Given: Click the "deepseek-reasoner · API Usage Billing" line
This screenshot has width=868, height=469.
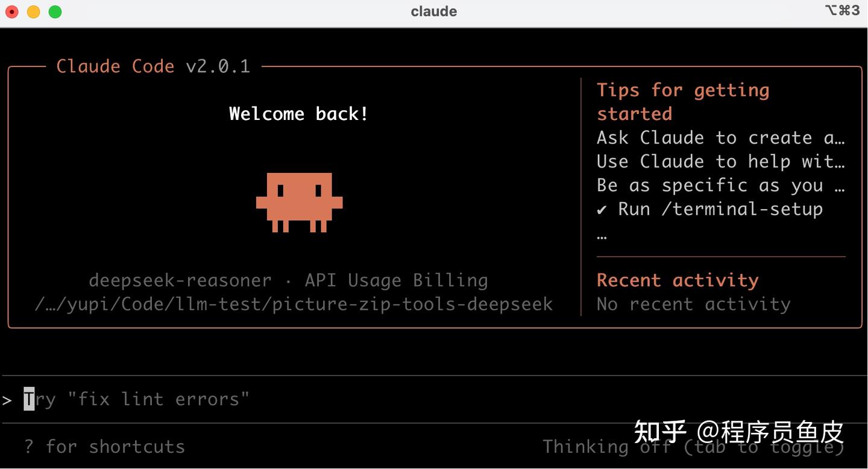Looking at the screenshot, I should click(288, 280).
